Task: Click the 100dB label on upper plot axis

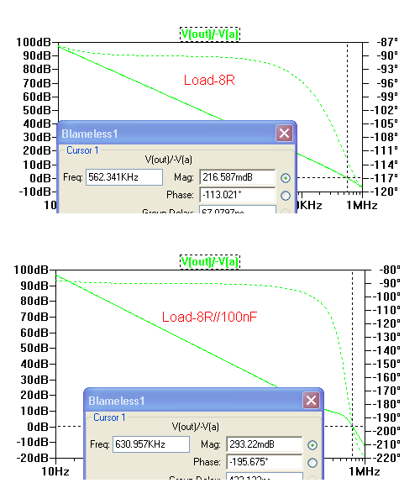Action: tap(34, 42)
